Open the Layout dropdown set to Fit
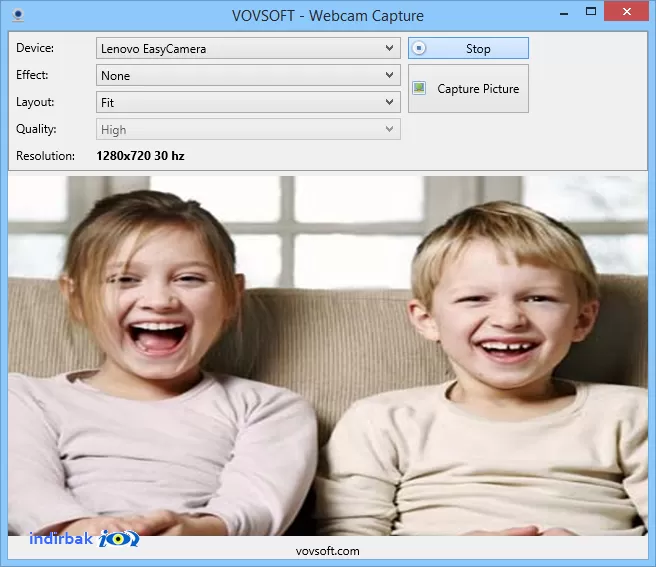656x567 pixels. point(248,102)
